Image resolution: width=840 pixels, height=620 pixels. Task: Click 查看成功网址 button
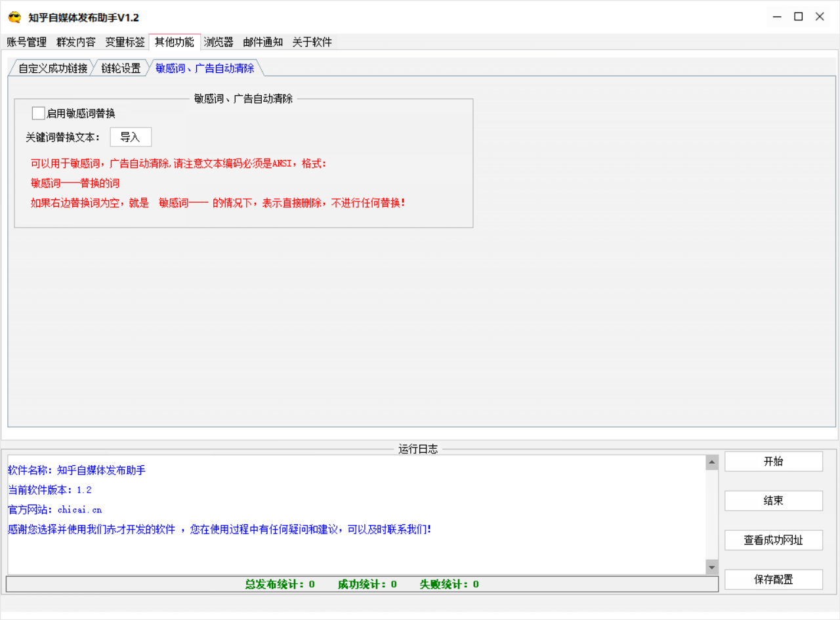pyautogui.click(x=774, y=540)
